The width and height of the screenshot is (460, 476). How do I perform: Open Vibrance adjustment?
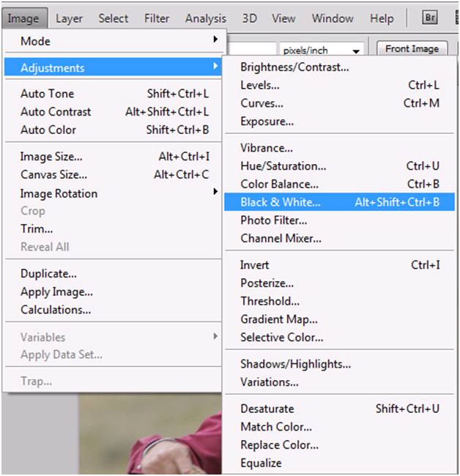pos(339,148)
